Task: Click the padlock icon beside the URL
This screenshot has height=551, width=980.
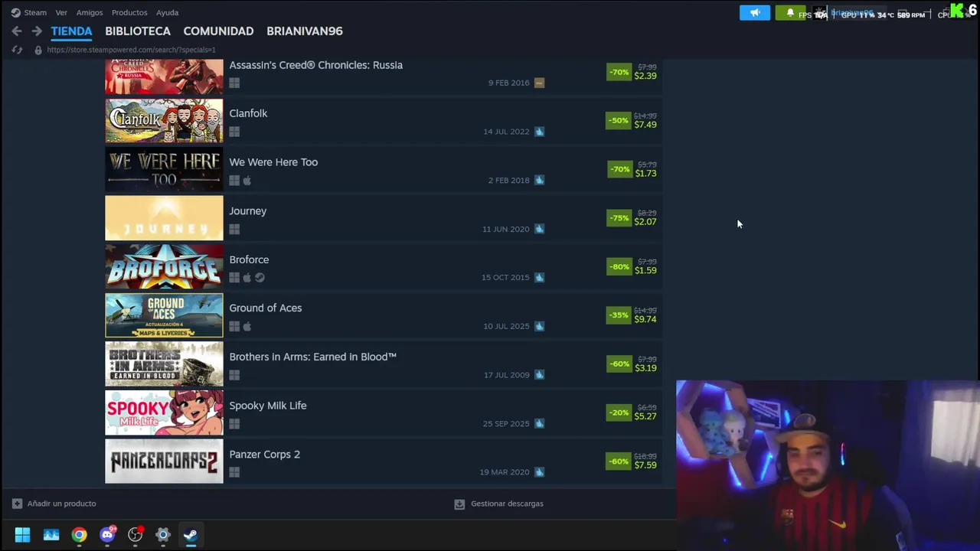Action: click(38, 50)
